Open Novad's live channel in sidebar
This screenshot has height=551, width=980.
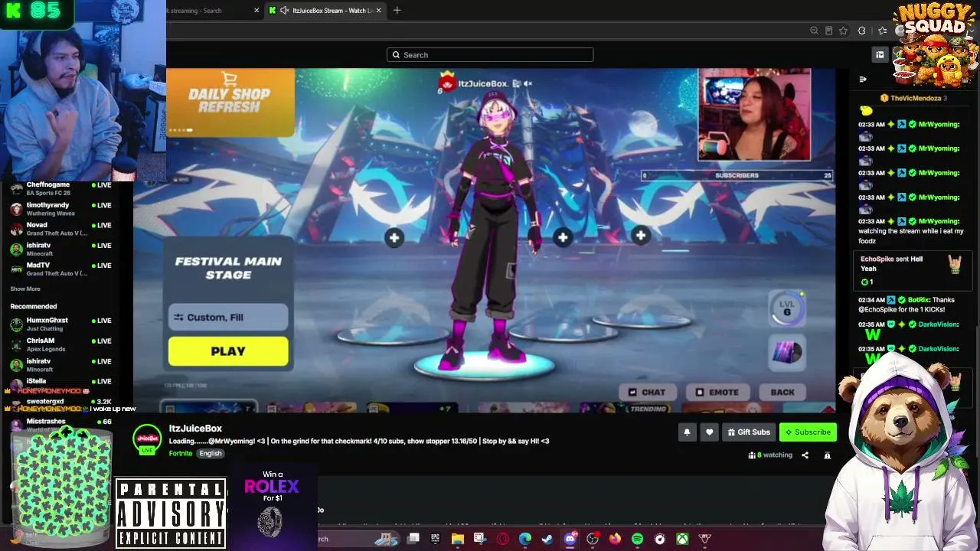pyautogui.click(x=61, y=229)
